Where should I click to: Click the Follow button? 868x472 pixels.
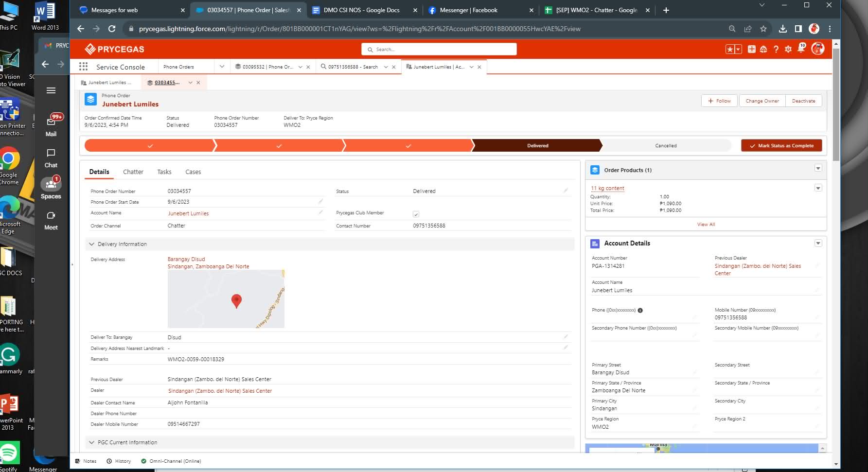[719, 101]
